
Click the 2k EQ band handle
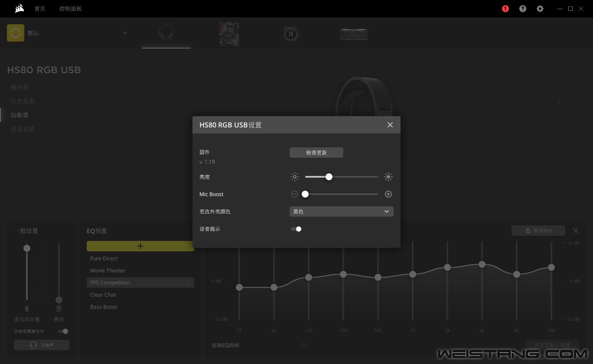(x=447, y=267)
